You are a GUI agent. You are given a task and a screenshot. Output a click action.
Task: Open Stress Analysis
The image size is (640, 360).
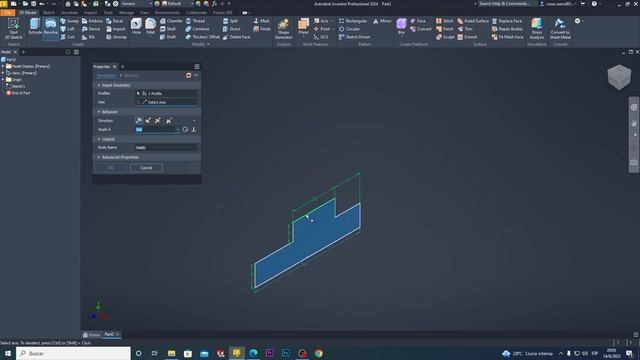[537, 29]
